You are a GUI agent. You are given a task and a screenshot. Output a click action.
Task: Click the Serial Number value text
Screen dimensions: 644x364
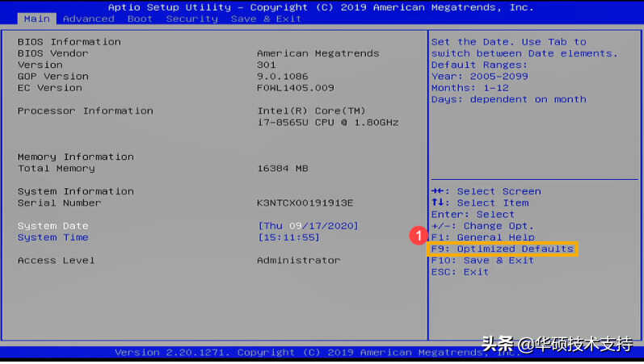click(305, 203)
